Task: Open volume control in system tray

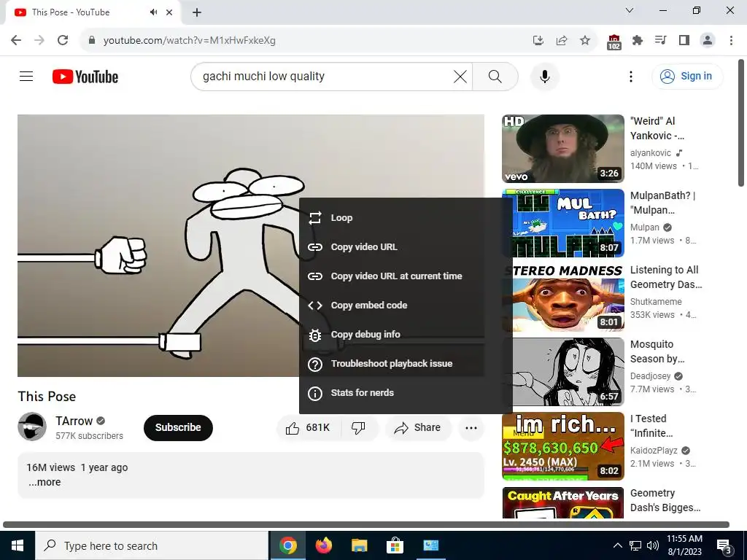Action: 653,545
